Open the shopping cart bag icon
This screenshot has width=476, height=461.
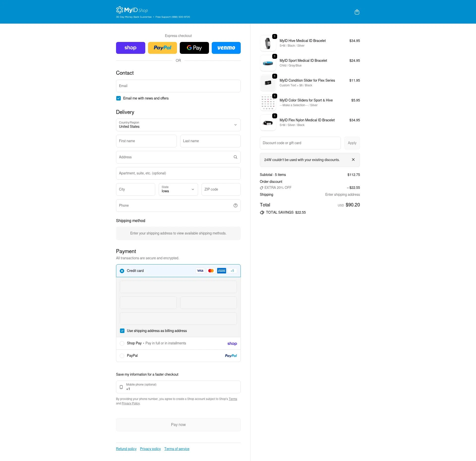357,12
